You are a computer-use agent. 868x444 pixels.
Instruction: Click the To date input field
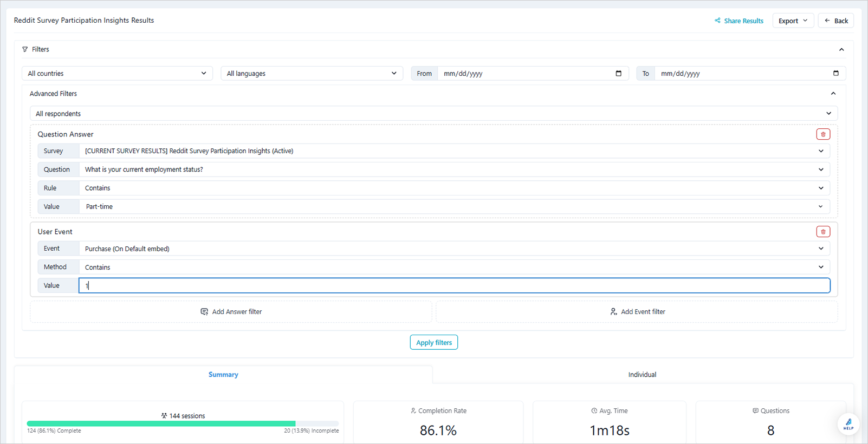[750, 73]
